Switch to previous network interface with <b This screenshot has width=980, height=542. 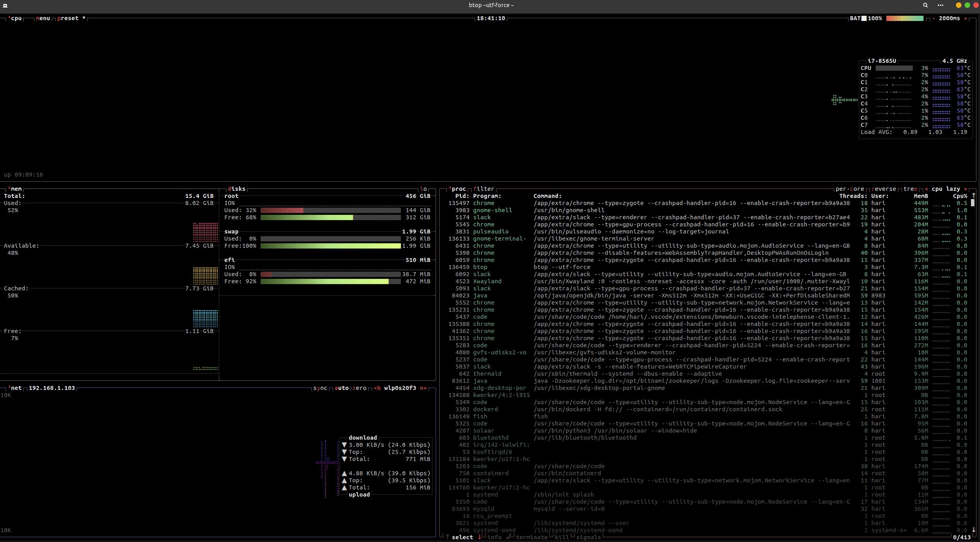click(x=377, y=388)
